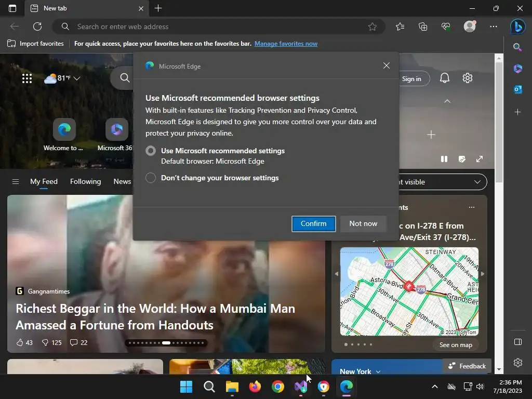Switch to the Following tab
532x399 pixels.
86,181
